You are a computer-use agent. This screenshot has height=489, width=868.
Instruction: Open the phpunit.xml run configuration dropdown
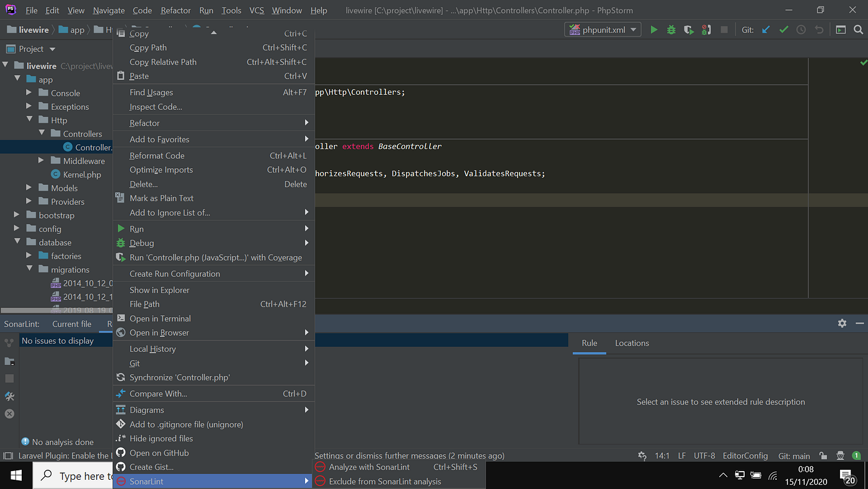coord(633,29)
